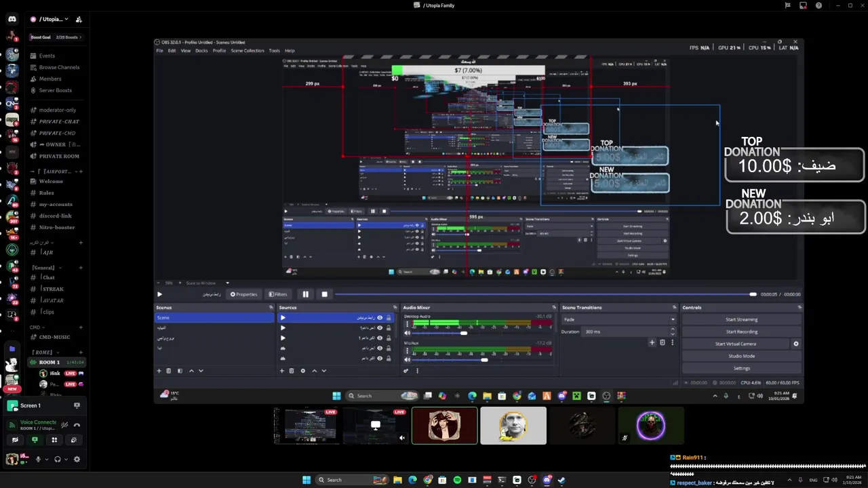Open the Discord inbox icon in title bar

(803, 5)
